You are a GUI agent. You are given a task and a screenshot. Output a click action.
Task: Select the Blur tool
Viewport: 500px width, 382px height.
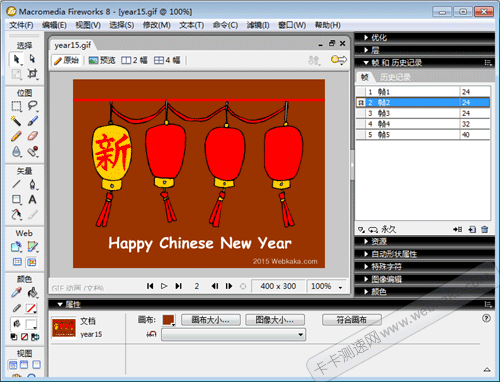pyautogui.click(x=16, y=151)
